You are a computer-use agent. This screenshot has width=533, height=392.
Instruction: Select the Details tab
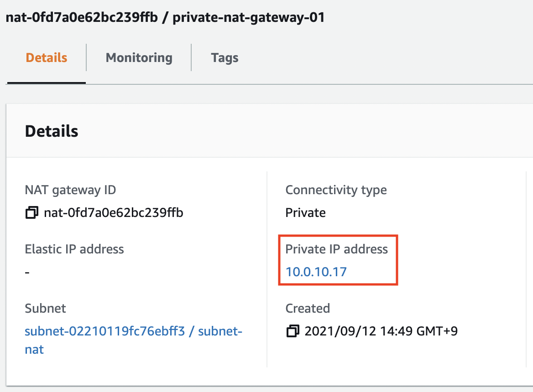point(46,57)
